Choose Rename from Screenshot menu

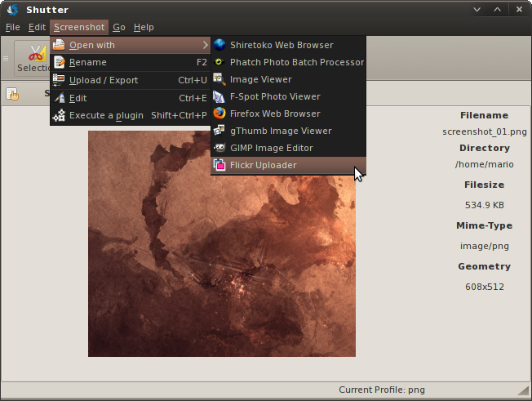(88, 62)
